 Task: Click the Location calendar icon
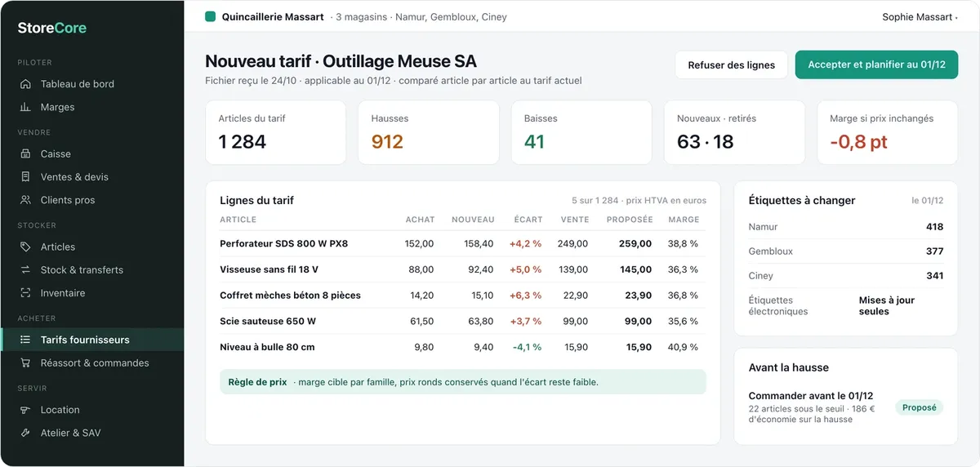pyautogui.click(x=24, y=410)
